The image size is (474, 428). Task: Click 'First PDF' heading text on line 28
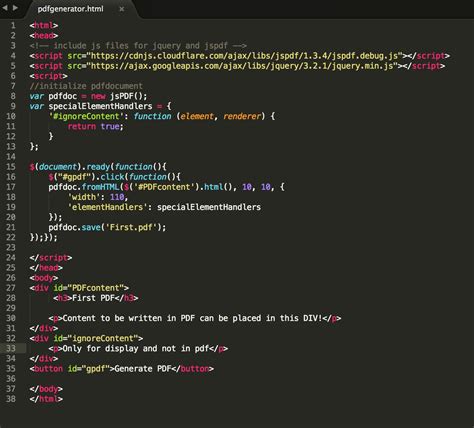coord(93,298)
